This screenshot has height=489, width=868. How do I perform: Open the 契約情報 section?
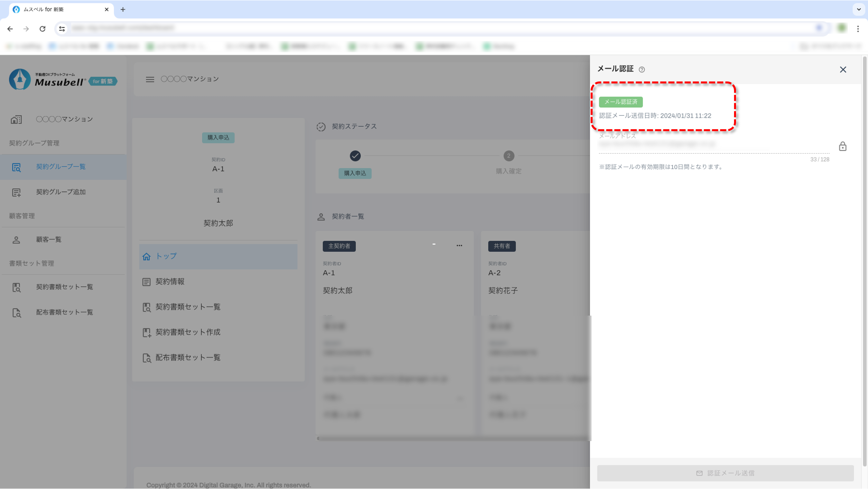pyautogui.click(x=170, y=282)
